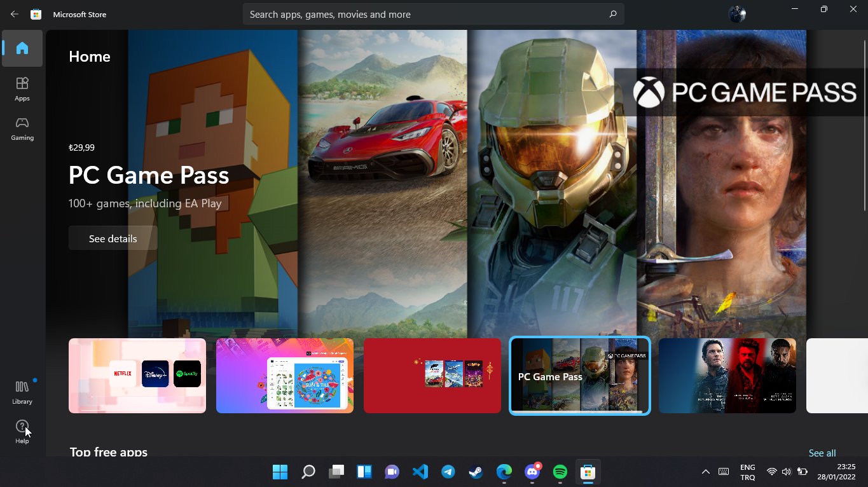
Task: Expand the hidden system tray icons
Action: click(706, 472)
